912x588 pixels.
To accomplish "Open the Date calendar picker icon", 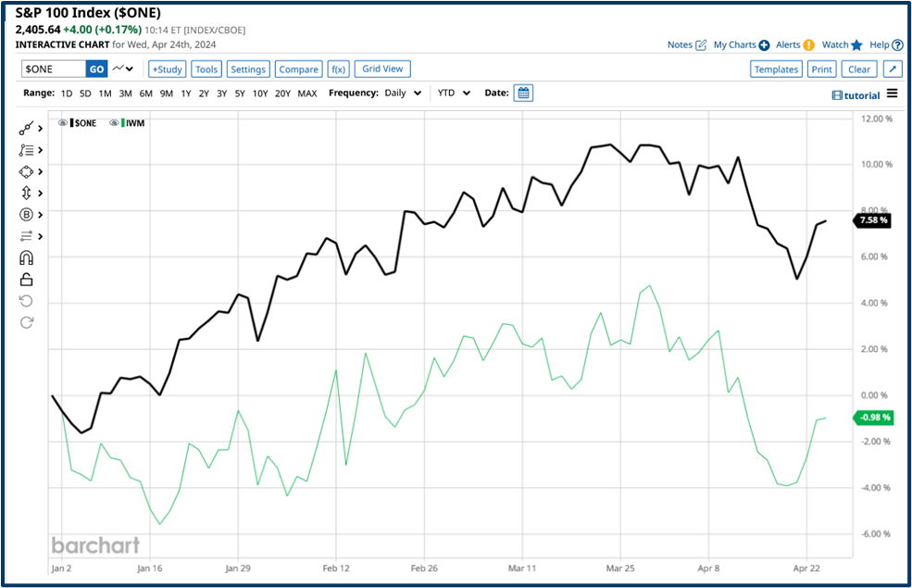I will 523,93.
